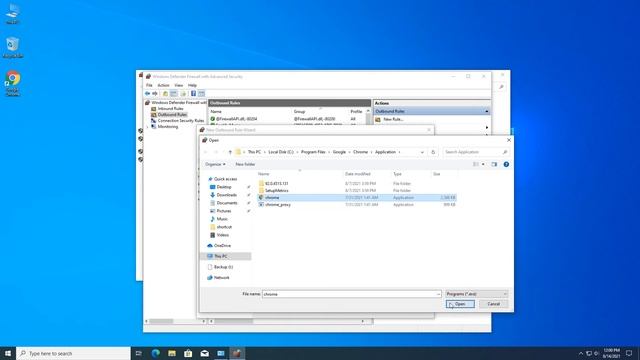This screenshot has width=640, height=360.
Task: Click Google in the address path
Action: (339, 152)
